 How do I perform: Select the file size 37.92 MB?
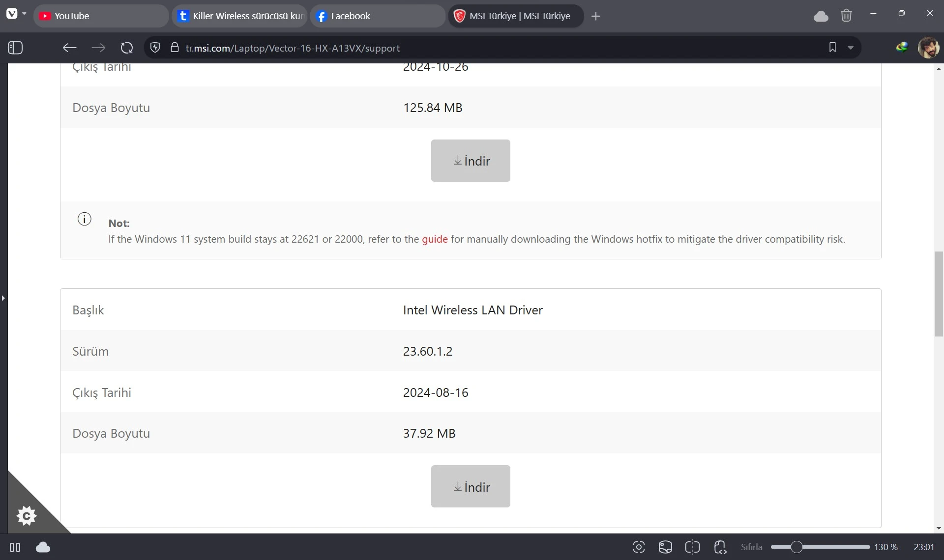429,433
